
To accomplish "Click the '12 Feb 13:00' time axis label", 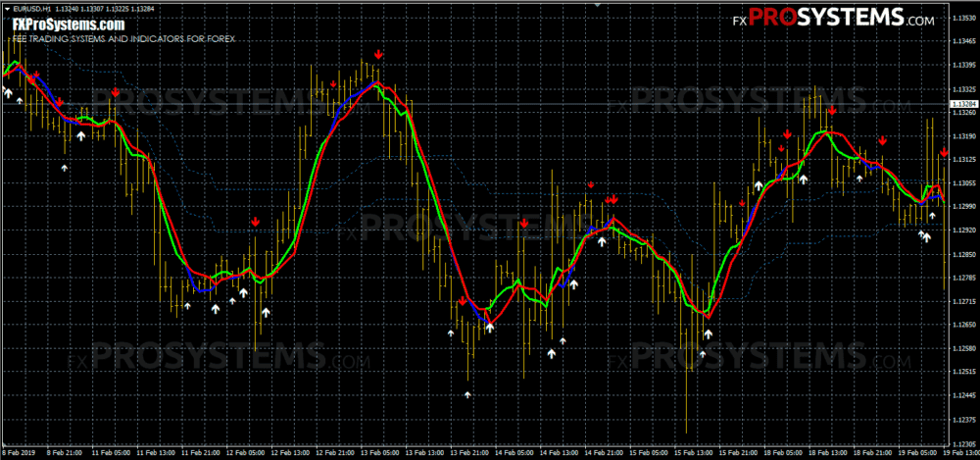I will (290, 452).
